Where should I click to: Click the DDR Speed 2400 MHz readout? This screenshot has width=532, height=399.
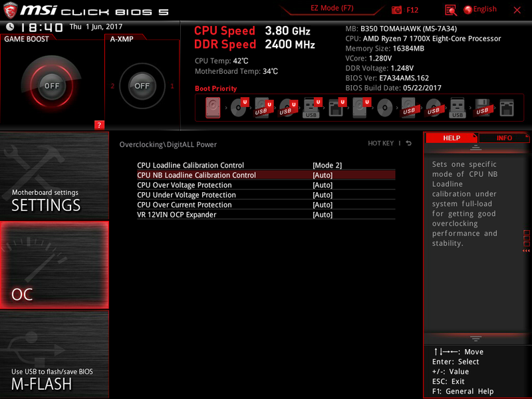coord(255,45)
